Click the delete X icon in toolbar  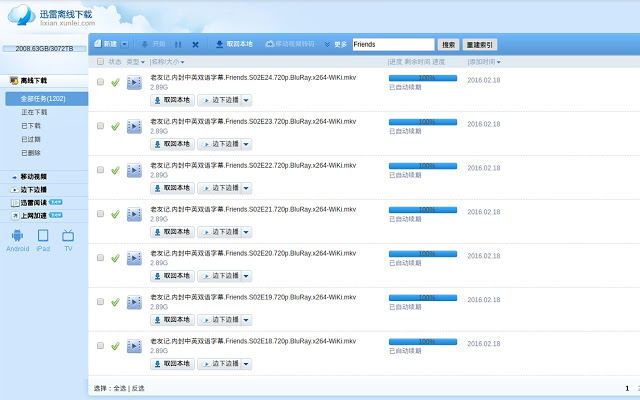tap(196, 44)
